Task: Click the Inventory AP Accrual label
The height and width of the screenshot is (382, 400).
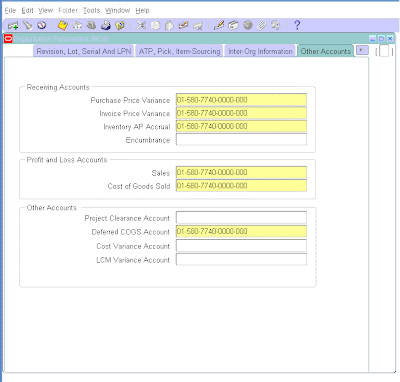Action: [137, 127]
